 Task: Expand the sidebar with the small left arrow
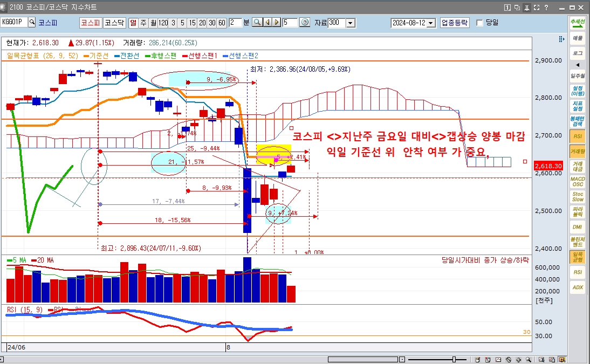(x=578, y=65)
